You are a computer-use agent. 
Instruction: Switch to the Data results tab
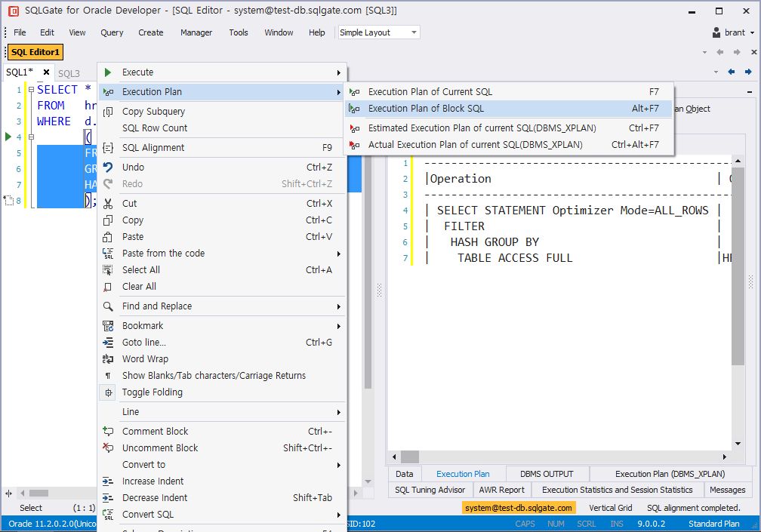click(x=405, y=474)
